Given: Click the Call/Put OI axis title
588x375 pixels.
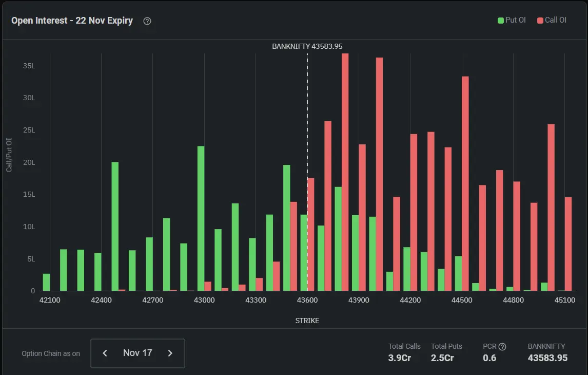Looking at the screenshot, I should [x=9, y=155].
